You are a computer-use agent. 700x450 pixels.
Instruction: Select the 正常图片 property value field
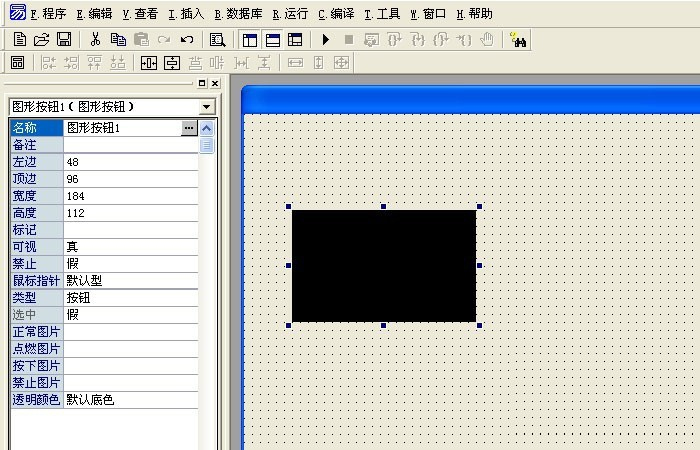coord(131,332)
